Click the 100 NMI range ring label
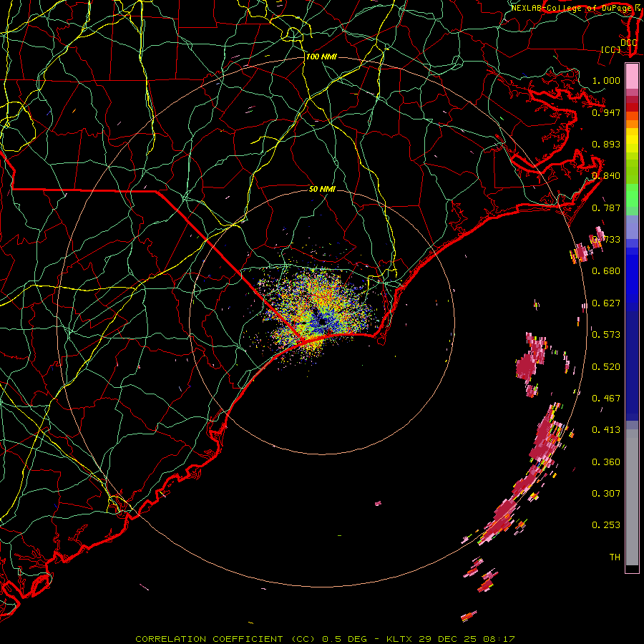644x644 pixels. pyautogui.click(x=321, y=57)
